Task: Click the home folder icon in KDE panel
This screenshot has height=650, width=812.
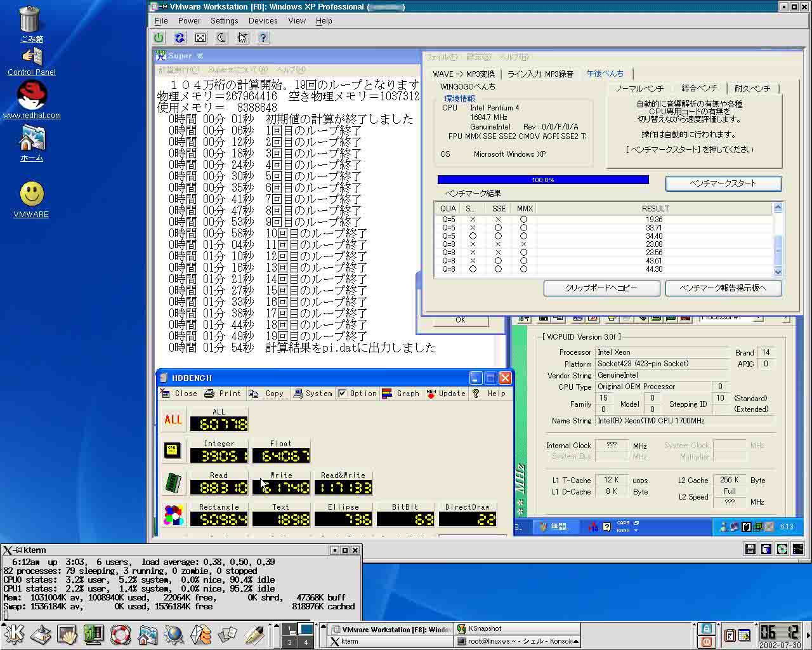Action: pos(147,633)
